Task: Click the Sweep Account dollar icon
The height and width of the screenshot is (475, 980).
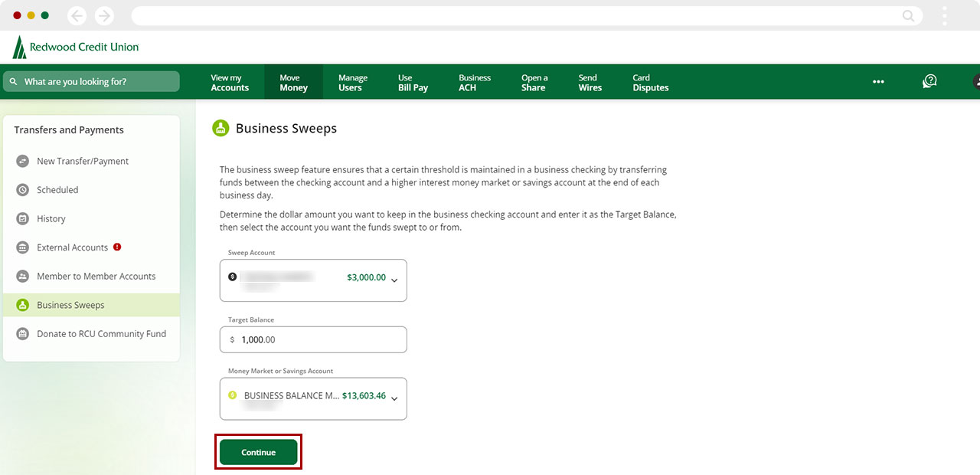Action: [x=233, y=277]
